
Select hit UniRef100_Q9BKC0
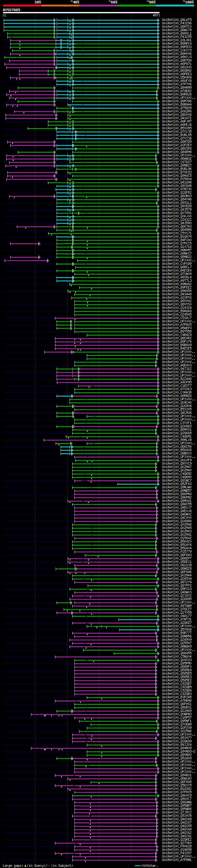point(177,454)
